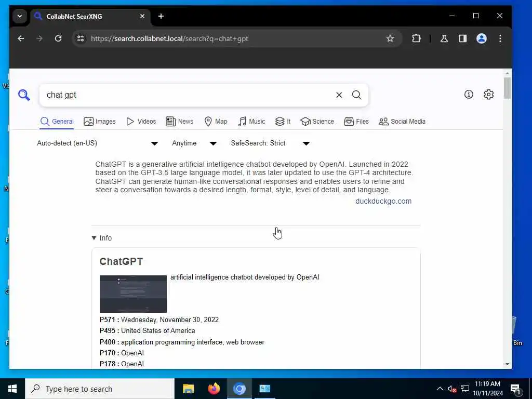Open Chrome Labs flask icon

click(x=444, y=38)
